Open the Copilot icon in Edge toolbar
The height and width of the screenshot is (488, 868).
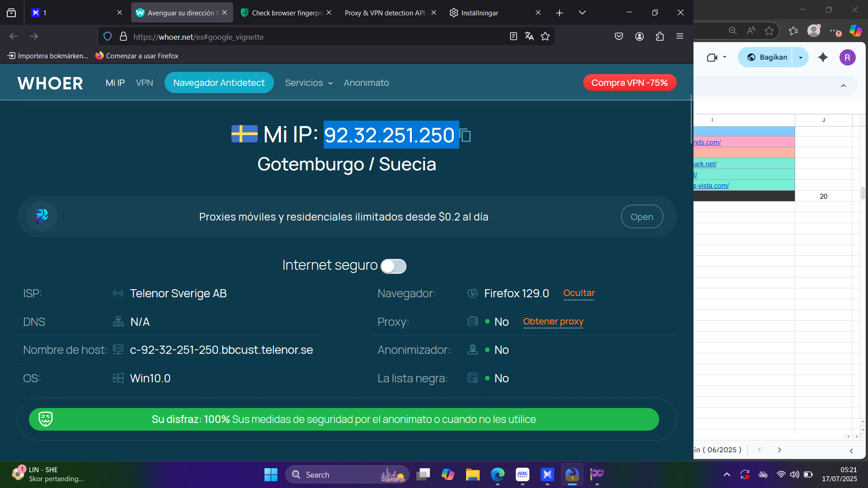[855, 31]
